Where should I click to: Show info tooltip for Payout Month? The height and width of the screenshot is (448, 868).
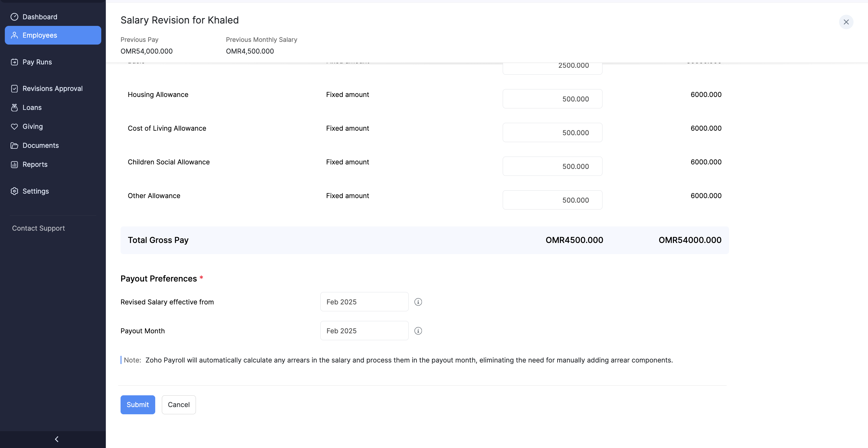pos(418,331)
